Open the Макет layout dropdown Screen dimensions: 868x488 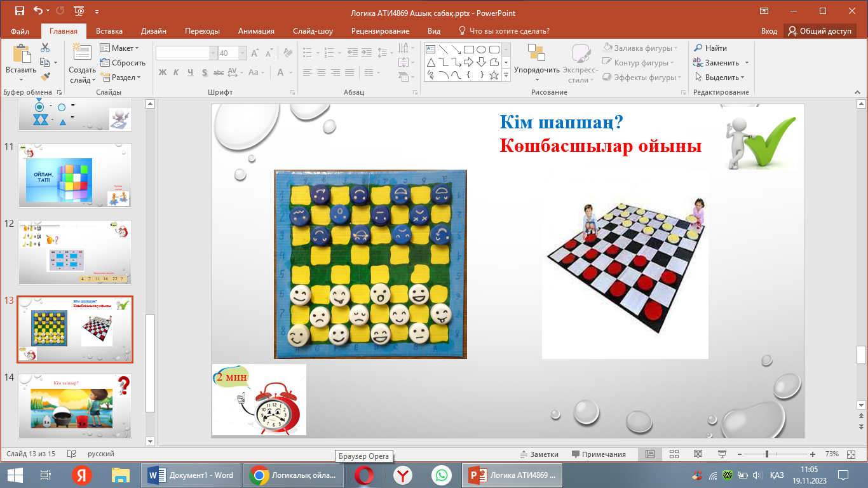tap(119, 48)
